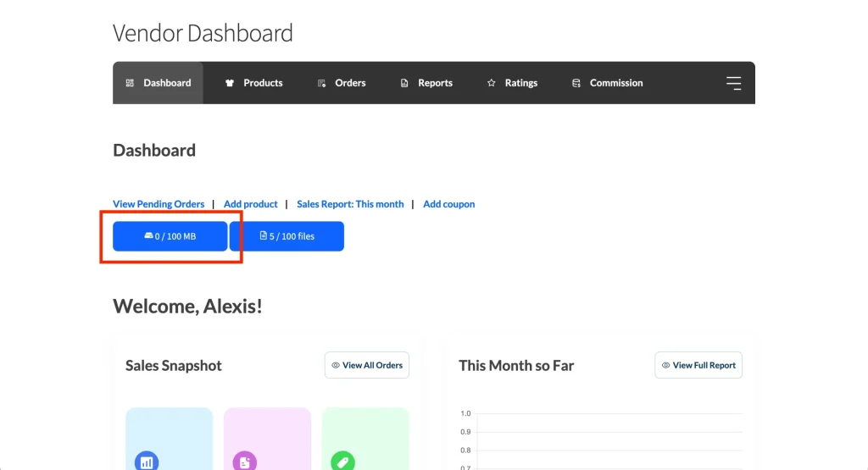Screen dimensions: 868x470
Task: Click the star icon beside Ratings
Action: [x=491, y=83]
